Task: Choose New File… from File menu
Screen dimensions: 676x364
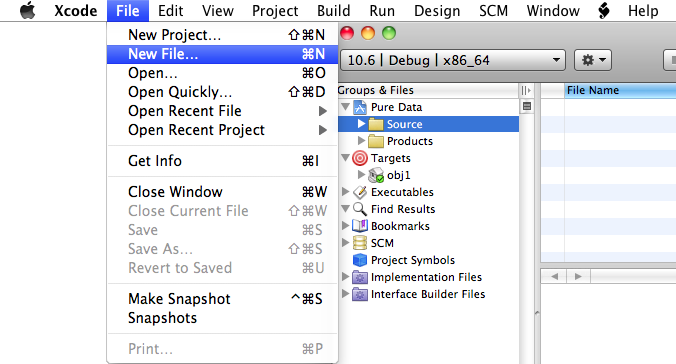Action: click(x=222, y=54)
